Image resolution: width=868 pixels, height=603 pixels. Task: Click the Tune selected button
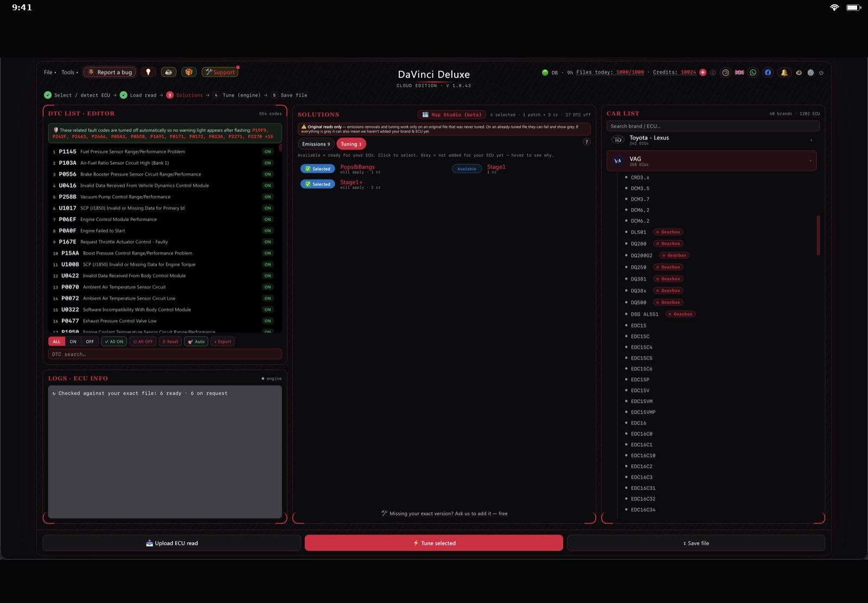[434, 543]
